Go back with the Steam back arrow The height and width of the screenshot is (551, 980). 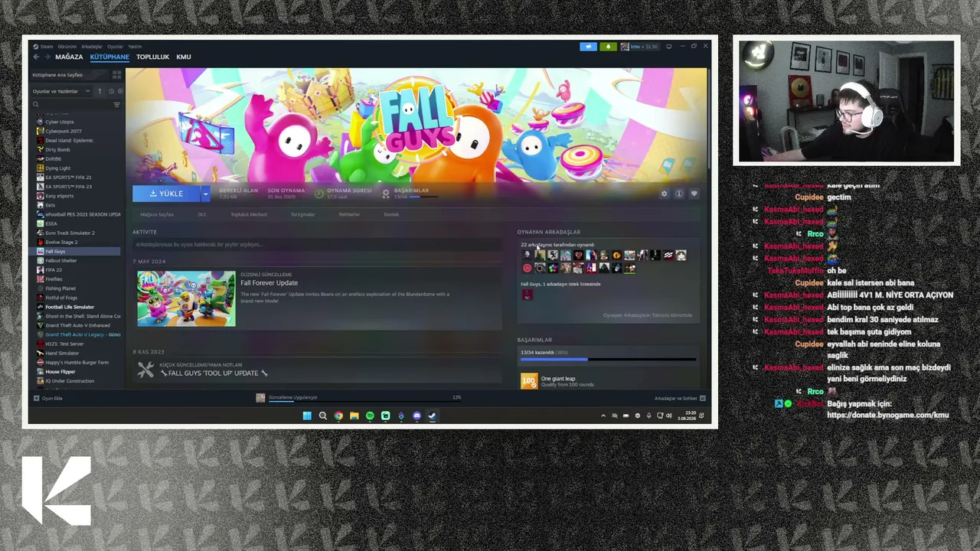coord(36,57)
